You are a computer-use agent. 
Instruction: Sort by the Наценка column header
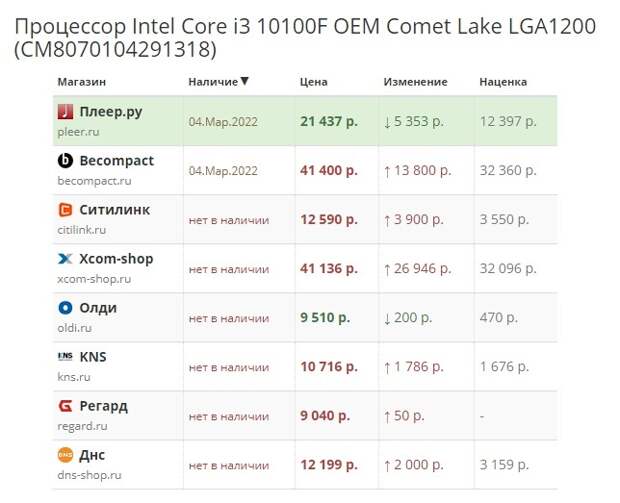point(503,82)
